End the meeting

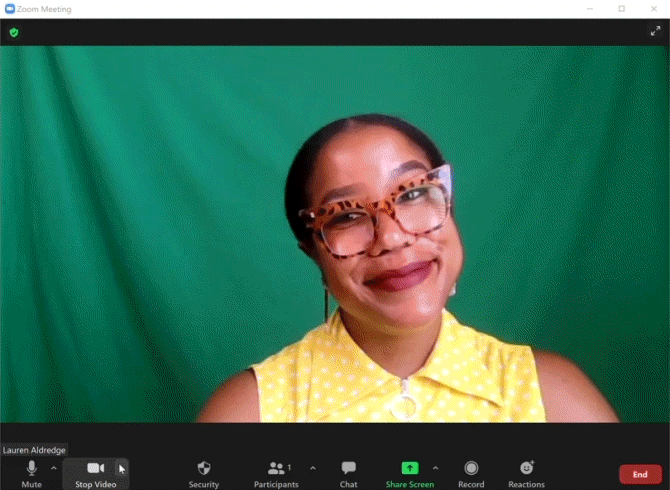pos(640,474)
